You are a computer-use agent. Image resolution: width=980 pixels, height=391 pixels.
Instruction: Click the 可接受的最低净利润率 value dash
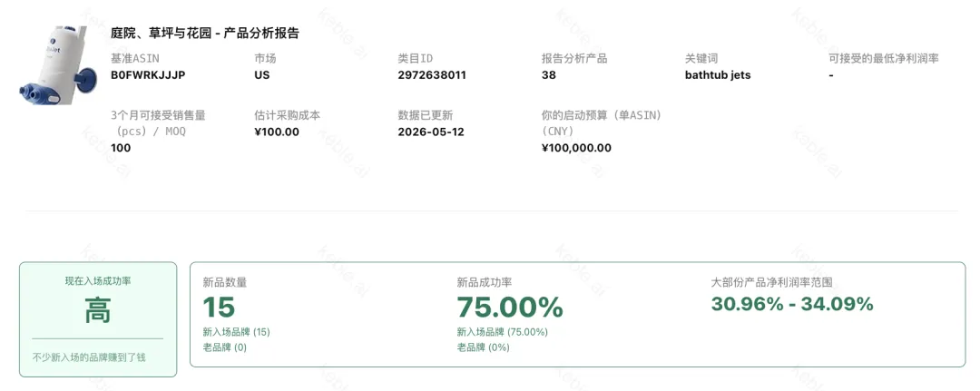830,75
